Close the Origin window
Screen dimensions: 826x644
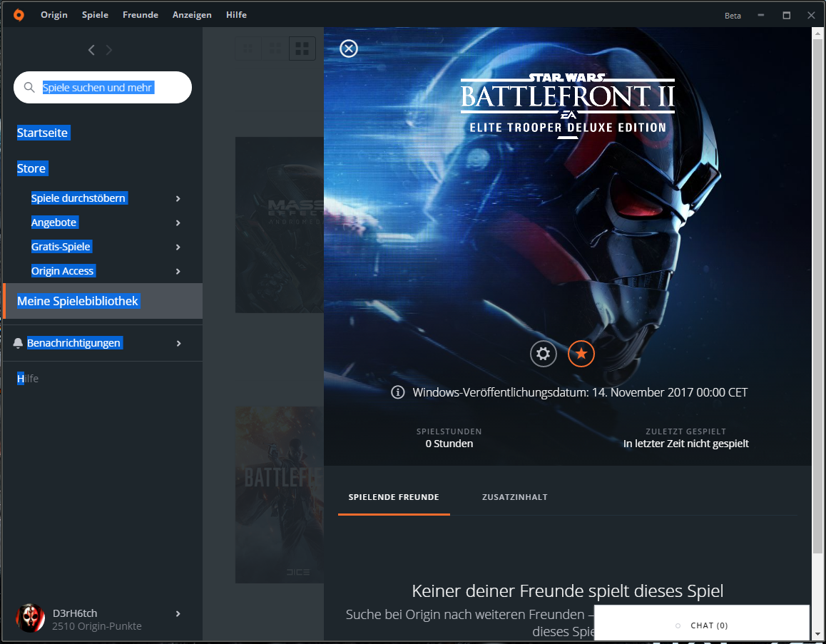pyautogui.click(x=811, y=15)
